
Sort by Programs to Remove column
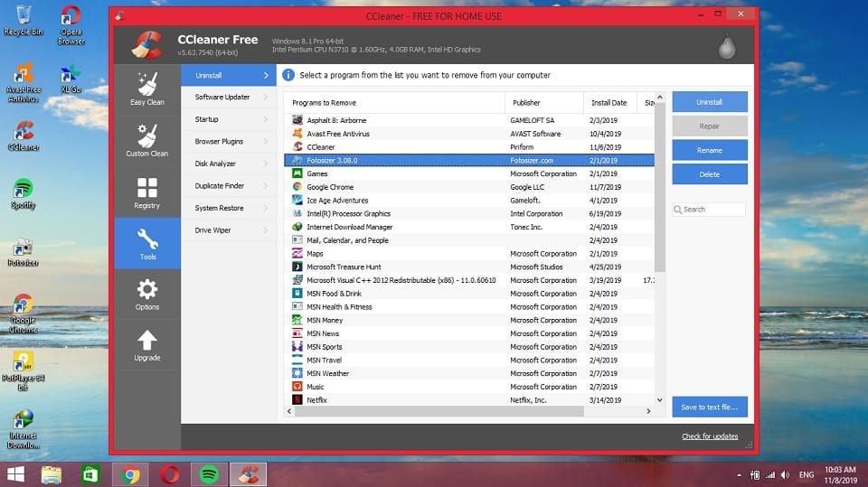[394, 102]
